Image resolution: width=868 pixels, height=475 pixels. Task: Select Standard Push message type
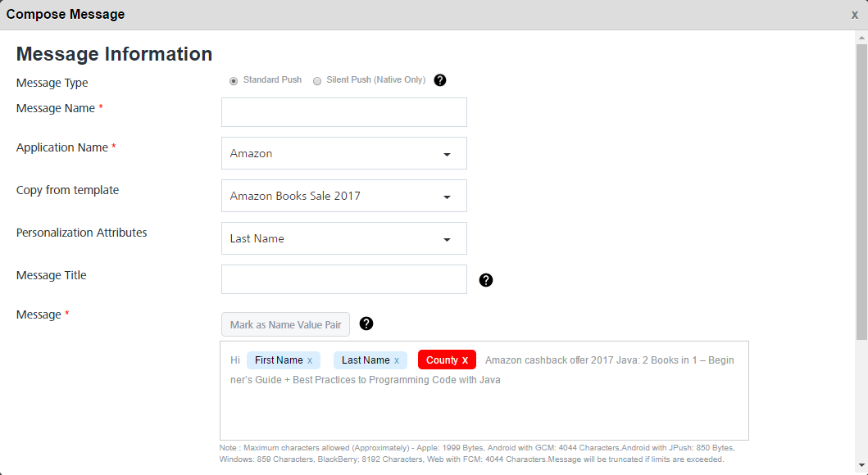[234, 81]
